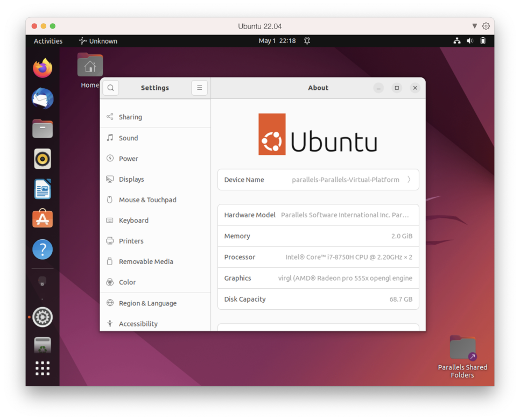Click the Processor Intel Core i7-8750H row

tap(318, 257)
